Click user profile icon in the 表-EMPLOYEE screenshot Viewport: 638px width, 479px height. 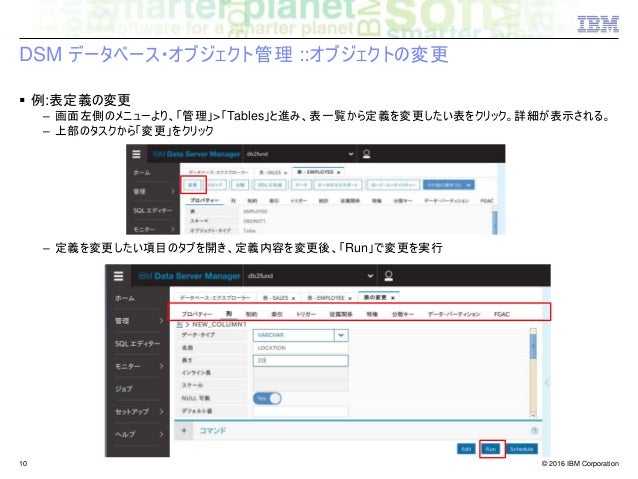click(x=366, y=154)
